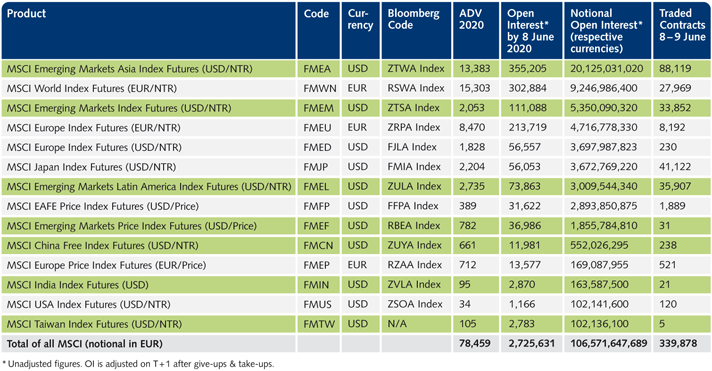The height and width of the screenshot is (371, 712).
Task: Click MSCI World Index Futures (EUR/NTR)
Action: pyautogui.click(x=92, y=89)
